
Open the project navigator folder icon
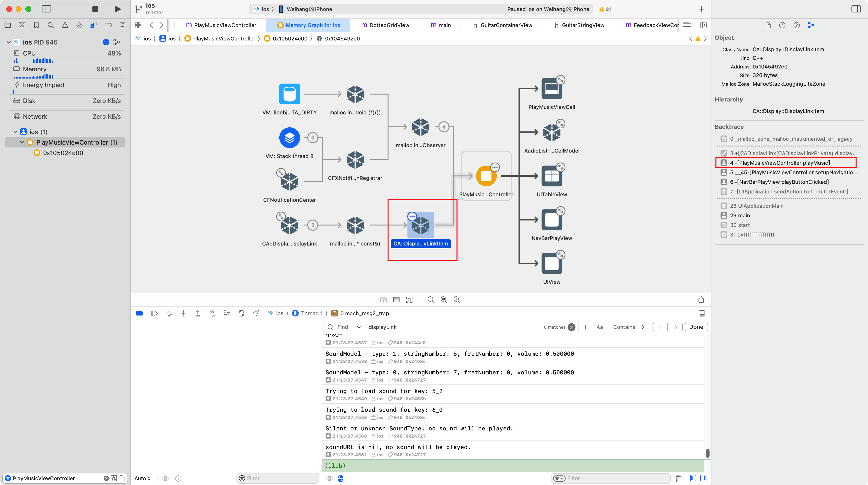click(x=8, y=25)
